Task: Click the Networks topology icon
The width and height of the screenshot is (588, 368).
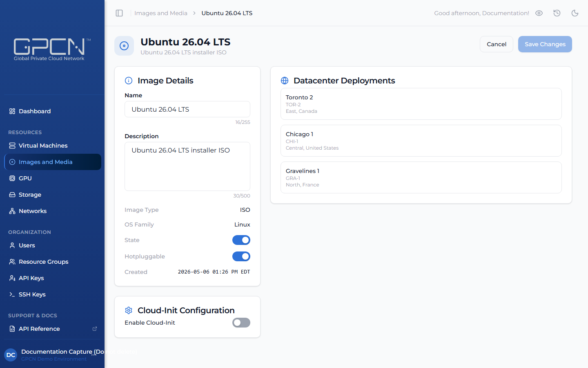Action: click(x=12, y=211)
